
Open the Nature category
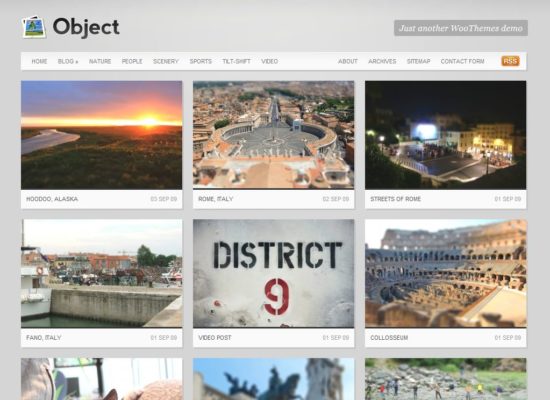coord(100,61)
